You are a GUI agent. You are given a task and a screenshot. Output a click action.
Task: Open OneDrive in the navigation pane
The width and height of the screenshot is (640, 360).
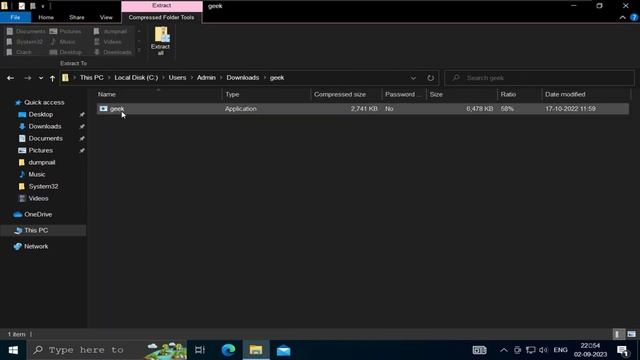tap(38, 214)
